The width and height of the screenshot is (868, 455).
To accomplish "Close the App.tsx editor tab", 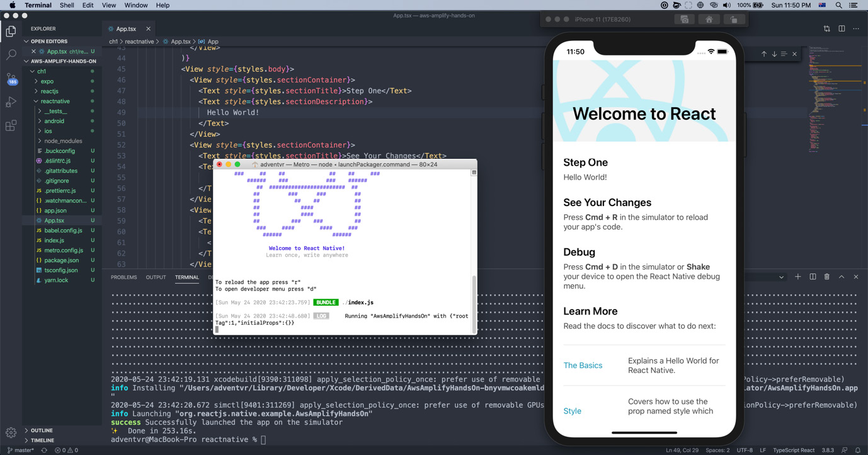I will click(148, 29).
